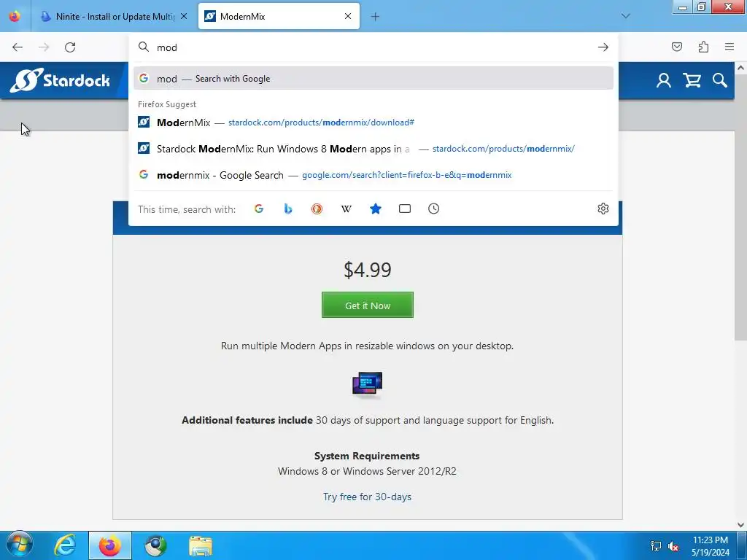Search in Bookmarks via star icon
747x560 pixels.
pos(376,209)
